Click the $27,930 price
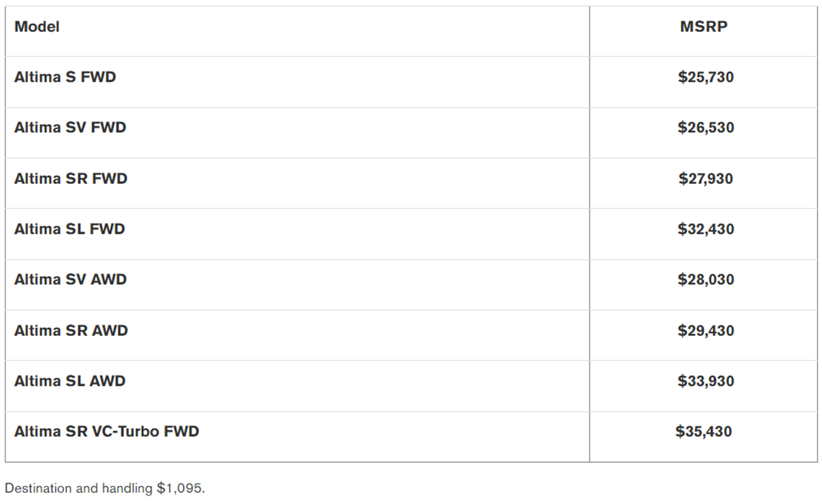This screenshot has height=504, width=822. tap(705, 178)
